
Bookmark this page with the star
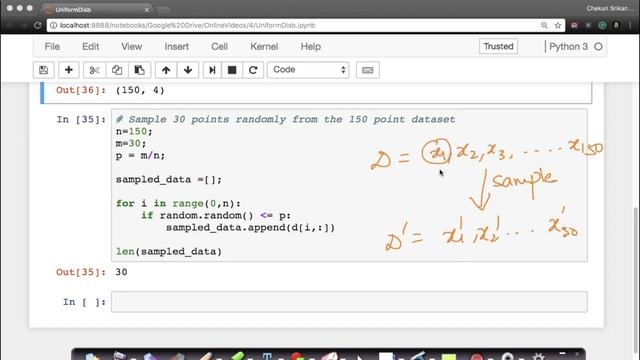click(558, 25)
